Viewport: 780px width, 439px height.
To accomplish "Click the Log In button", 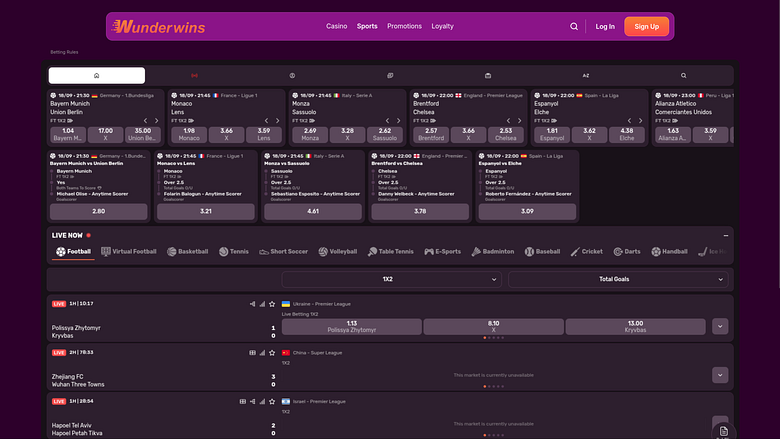I will pyautogui.click(x=605, y=27).
